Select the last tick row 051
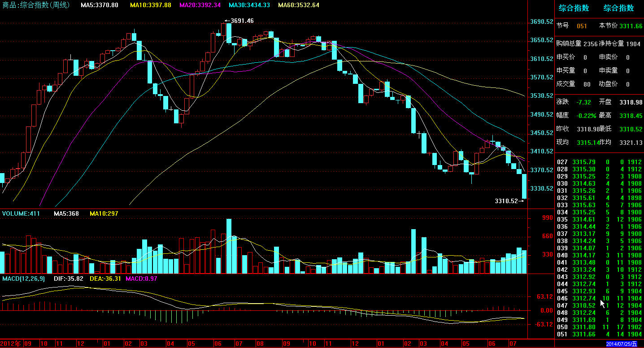 599,334
